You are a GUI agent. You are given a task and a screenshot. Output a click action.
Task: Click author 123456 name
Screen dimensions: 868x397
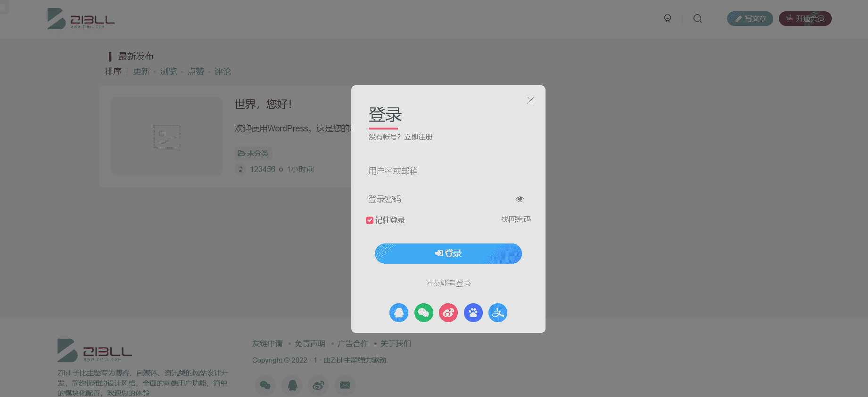coord(263,169)
